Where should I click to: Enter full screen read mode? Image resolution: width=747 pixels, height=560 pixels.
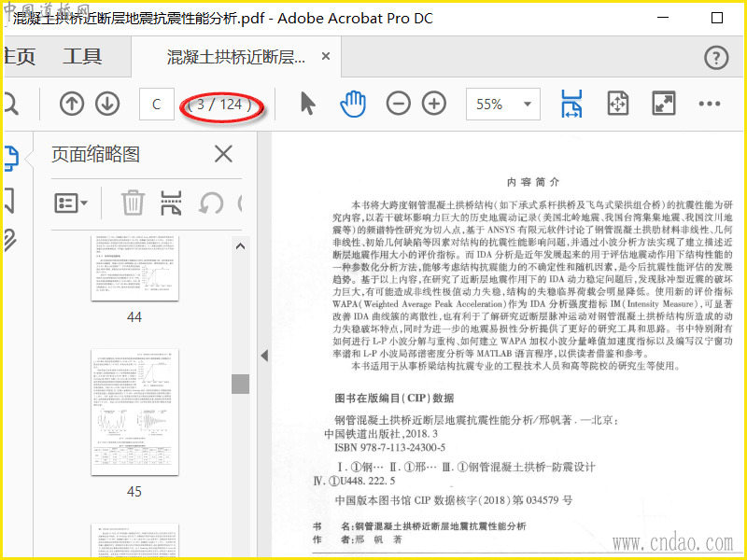[664, 104]
